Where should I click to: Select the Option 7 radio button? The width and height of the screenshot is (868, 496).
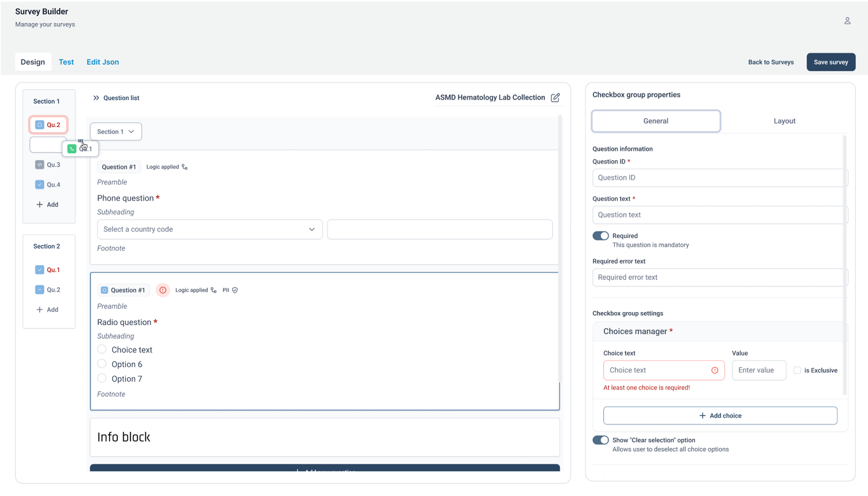click(x=102, y=378)
